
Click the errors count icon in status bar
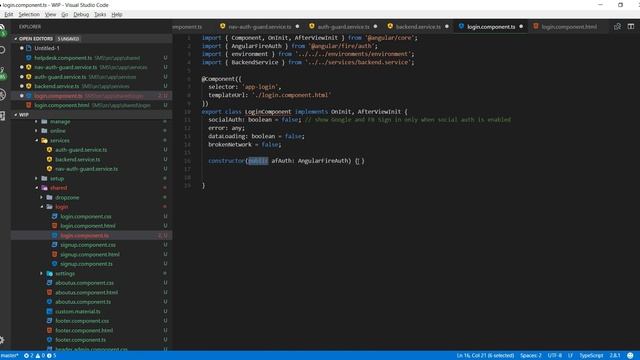[27, 356]
